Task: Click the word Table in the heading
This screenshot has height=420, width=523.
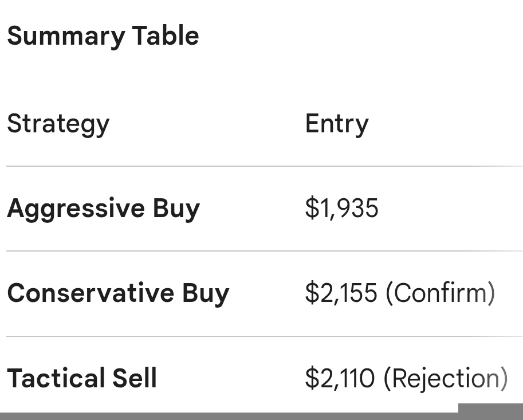Action: tap(166, 36)
